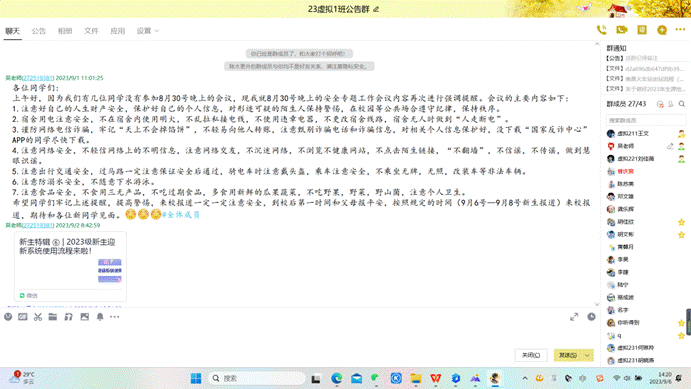This screenshot has height=389, width=691.
Task: Insert a picture using image icon
Action: (85, 317)
